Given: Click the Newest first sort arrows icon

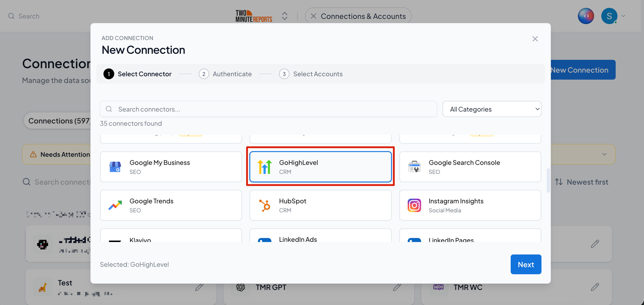Looking at the screenshot, I should (559, 182).
